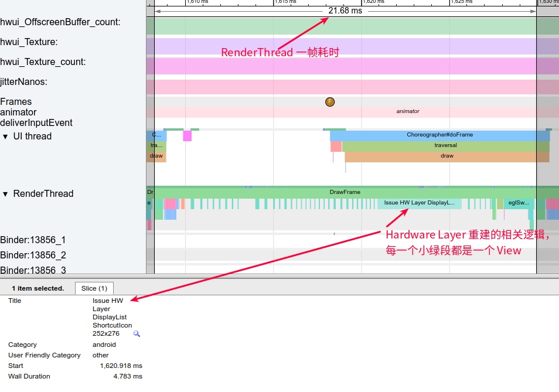The width and height of the screenshot is (559, 392).
Task: Select the eglSw slice in RenderThread
Action: [518, 203]
